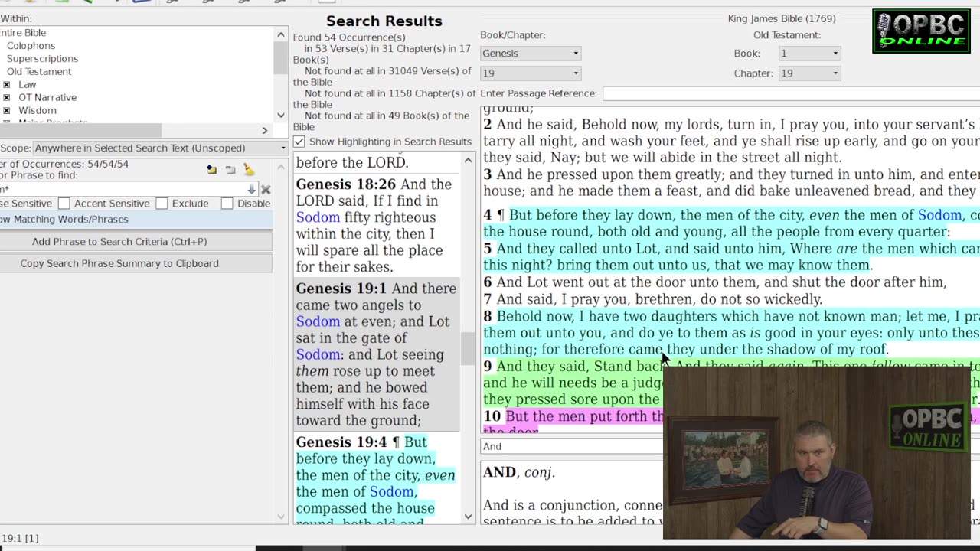Select the Genesis 18:26 search result

pyautogui.click(x=376, y=226)
